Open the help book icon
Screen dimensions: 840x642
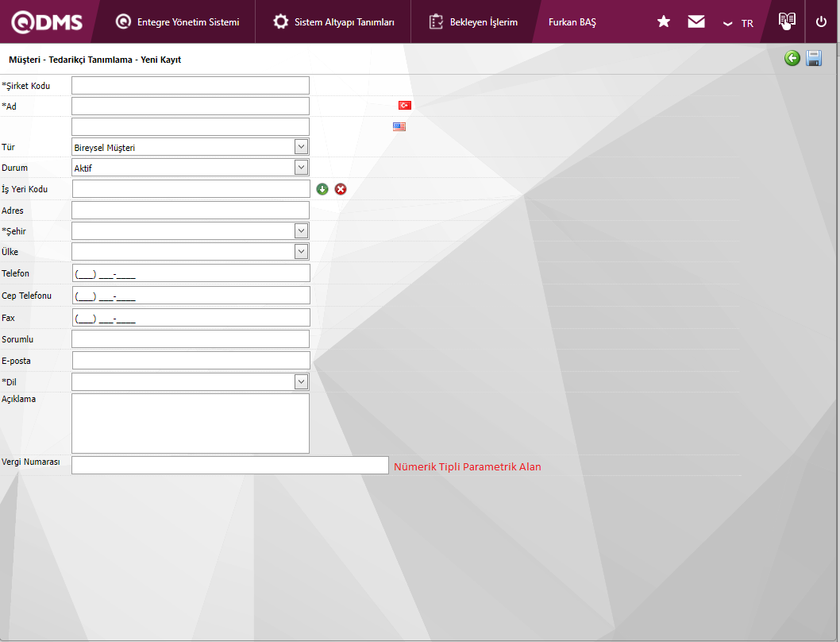coord(787,21)
